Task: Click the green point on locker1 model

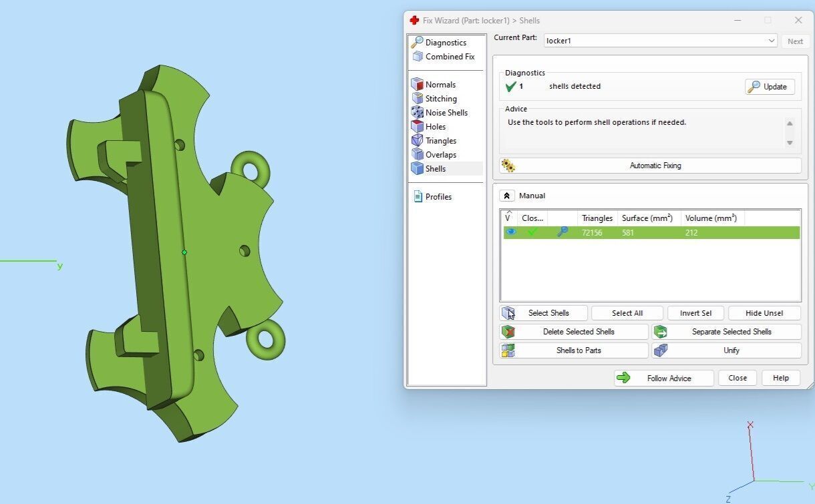Action: pyautogui.click(x=184, y=252)
